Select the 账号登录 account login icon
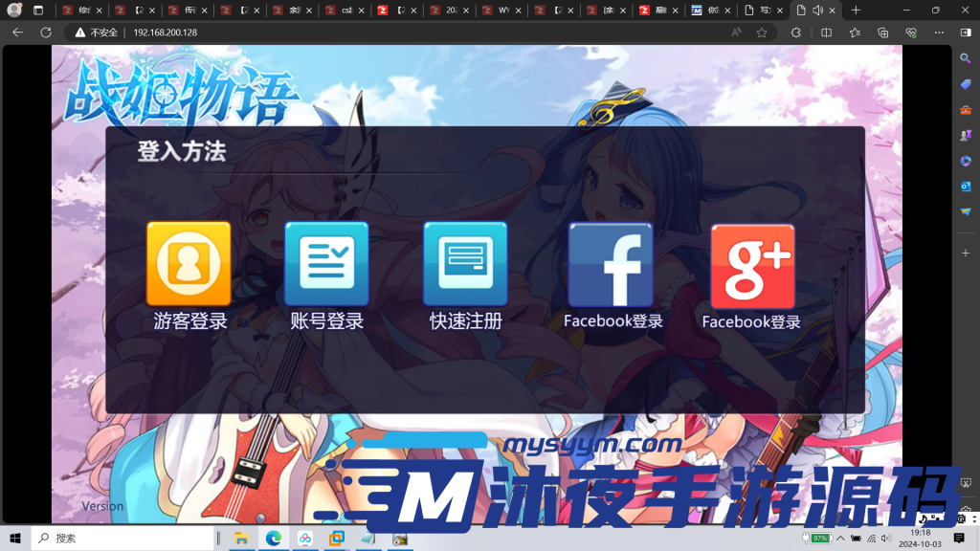This screenshot has height=551, width=980. (x=326, y=265)
